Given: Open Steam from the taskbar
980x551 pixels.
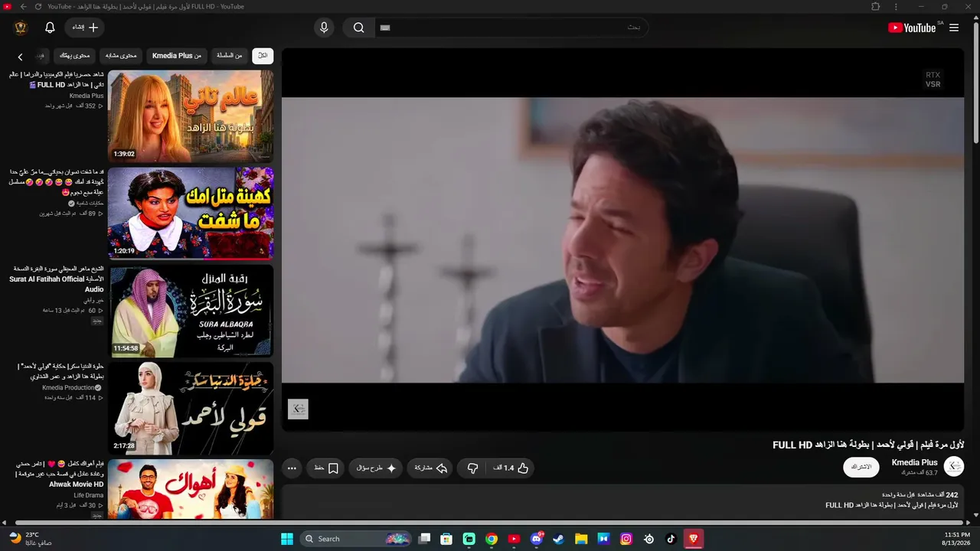Looking at the screenshot, I should 559,539.
